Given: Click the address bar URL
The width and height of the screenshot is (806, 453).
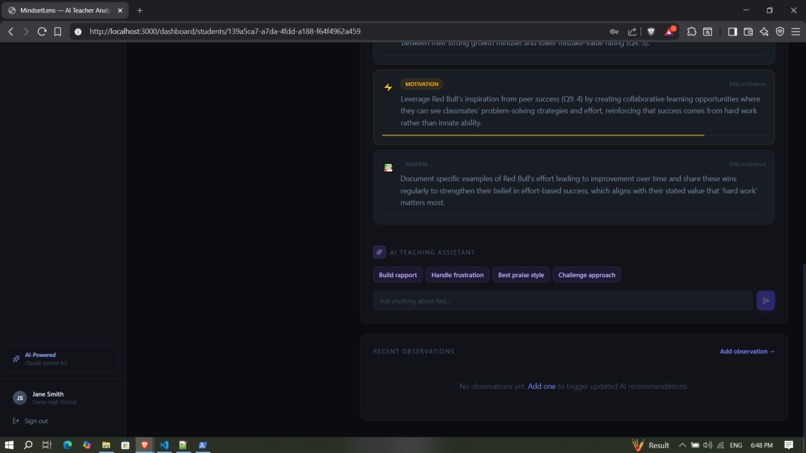Looking at the screenshot, I should point(225,31).
